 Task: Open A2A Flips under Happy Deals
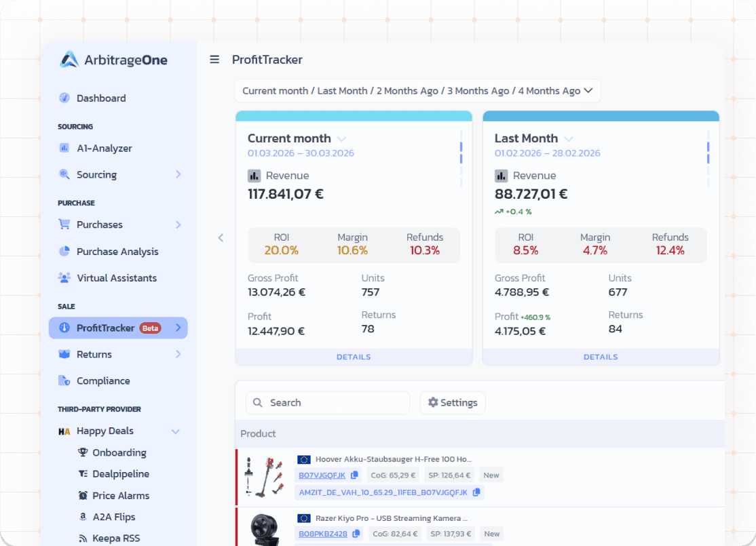tap(114, 517)
